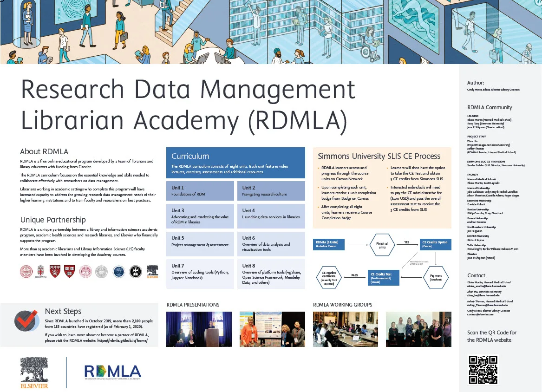Select the Unit 2 Navigating research culture tile
Screen dimensions: 542x392
point(271,191)
